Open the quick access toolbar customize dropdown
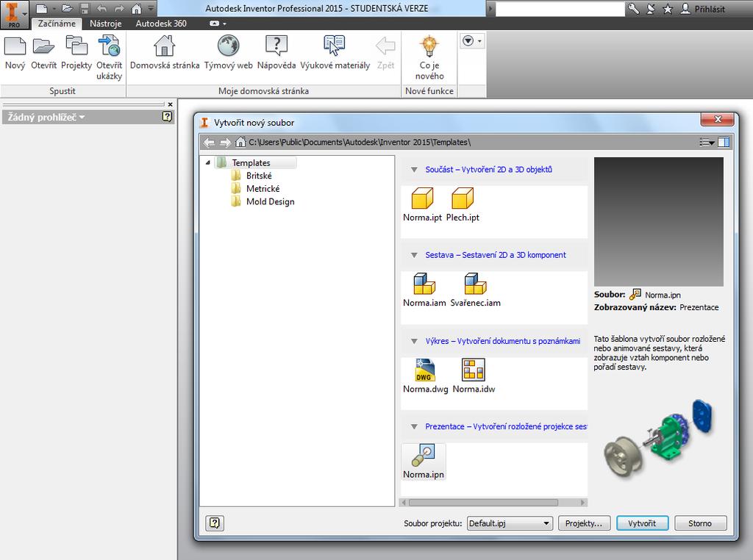 tap(151, 8)
